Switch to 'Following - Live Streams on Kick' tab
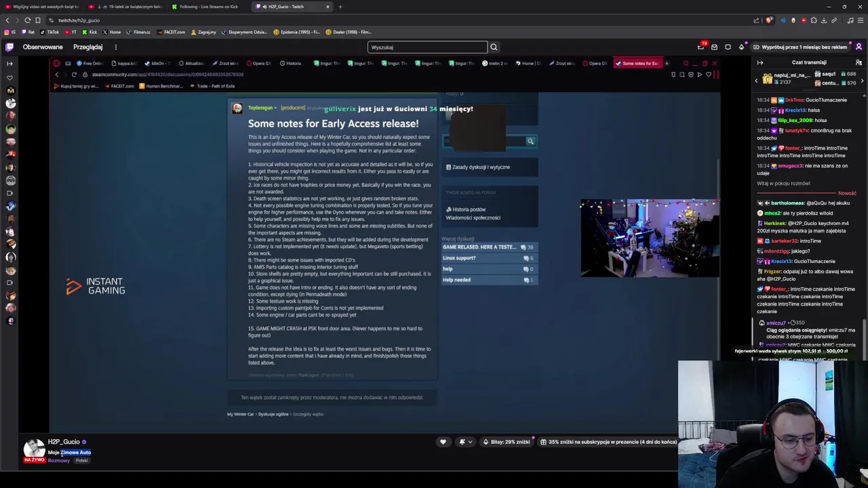This screenshot has height=488, width=868. (x=208, y=7)
